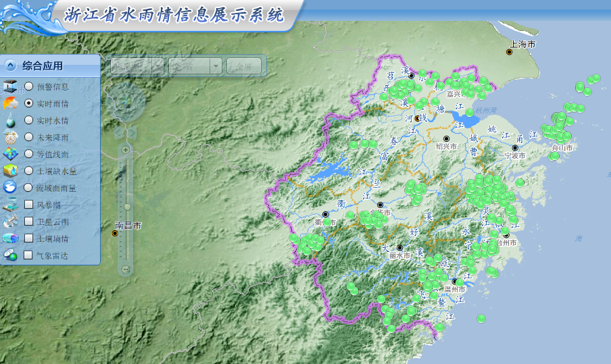Select the 实时水情 radio button
Viewport: 611px width, 364px height.
coord(28,120)
